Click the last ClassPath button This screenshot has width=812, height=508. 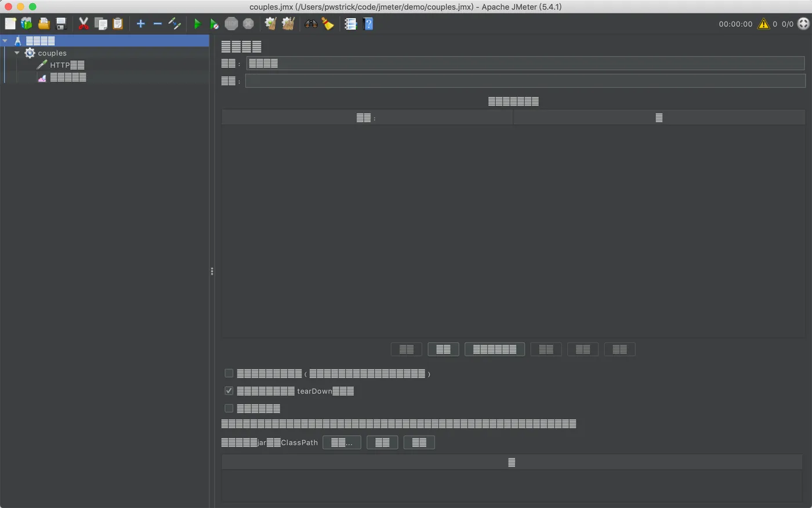coord(419,442)
